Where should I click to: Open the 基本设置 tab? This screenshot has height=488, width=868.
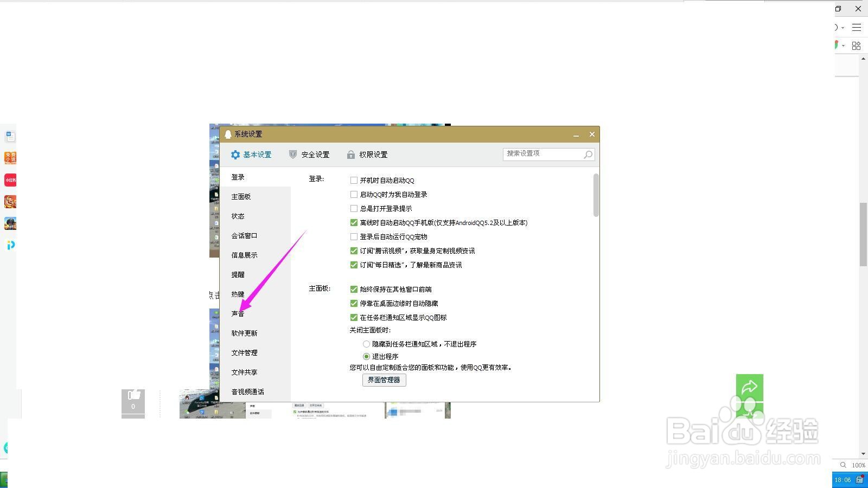(251, 155)
